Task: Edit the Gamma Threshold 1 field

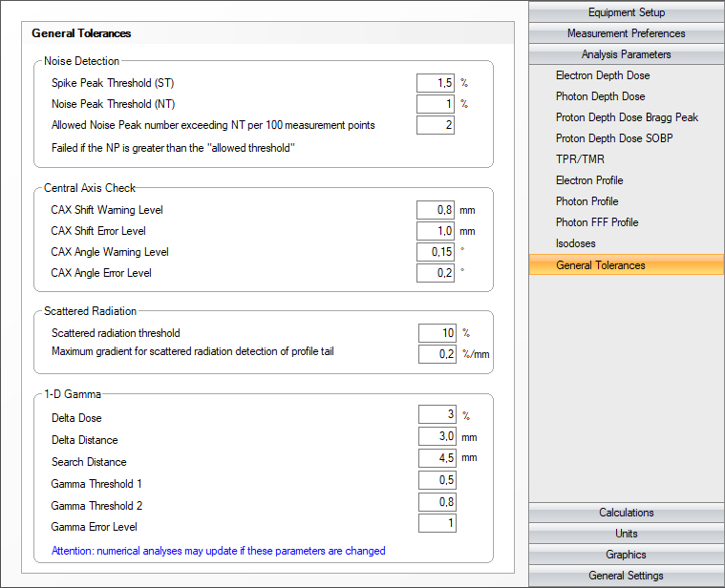Action: (437, 480)
